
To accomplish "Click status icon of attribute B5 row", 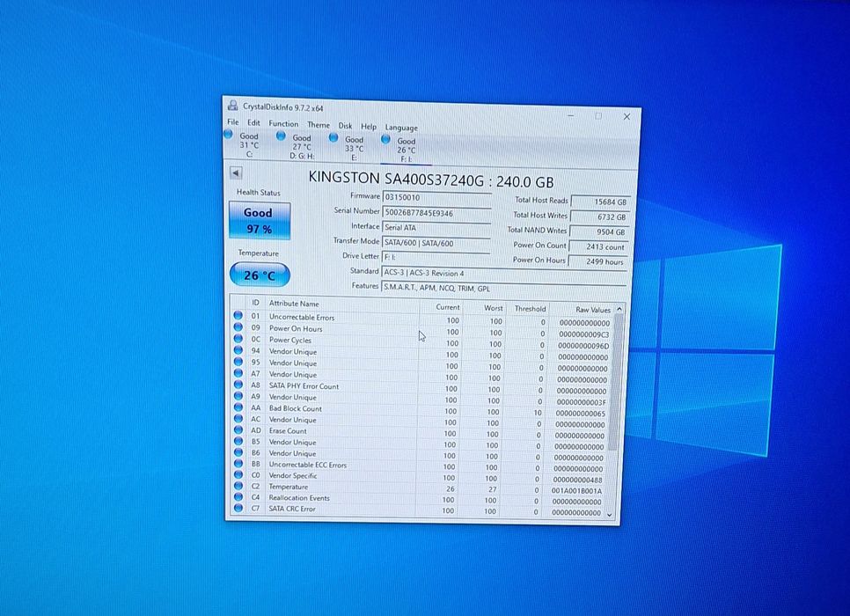I will (238, 441).
